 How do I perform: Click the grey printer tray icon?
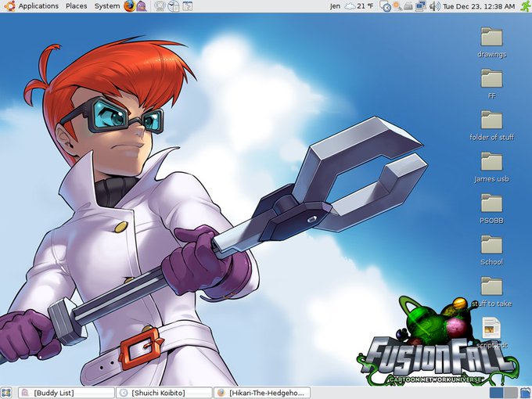pyautogui.click(x=408, y=6)
